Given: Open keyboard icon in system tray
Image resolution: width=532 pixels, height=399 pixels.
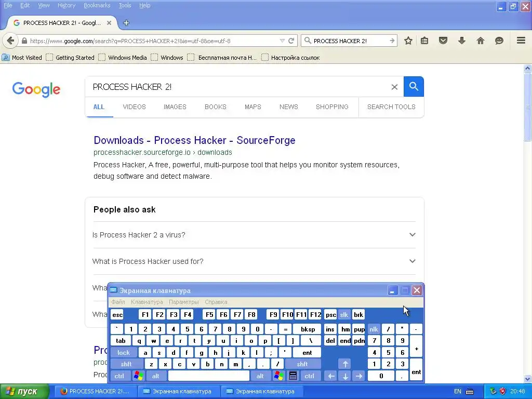Looking at the screenshot, I should pos(470,392).
